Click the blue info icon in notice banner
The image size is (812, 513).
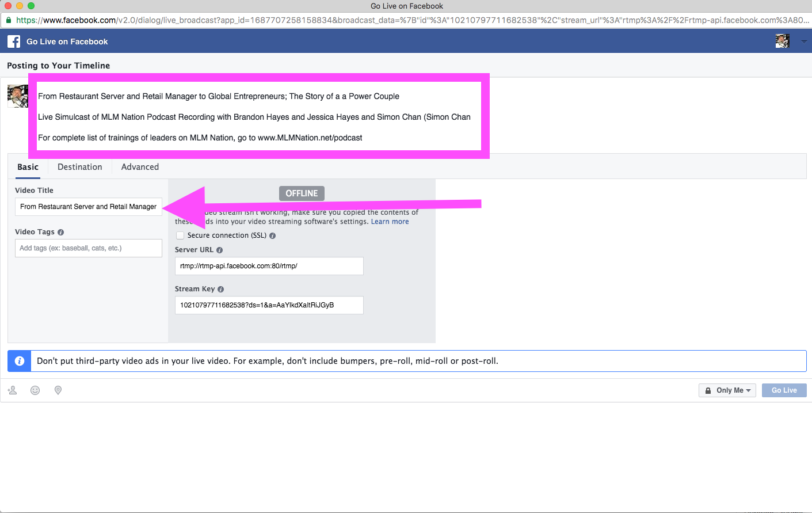coord(20,361)
